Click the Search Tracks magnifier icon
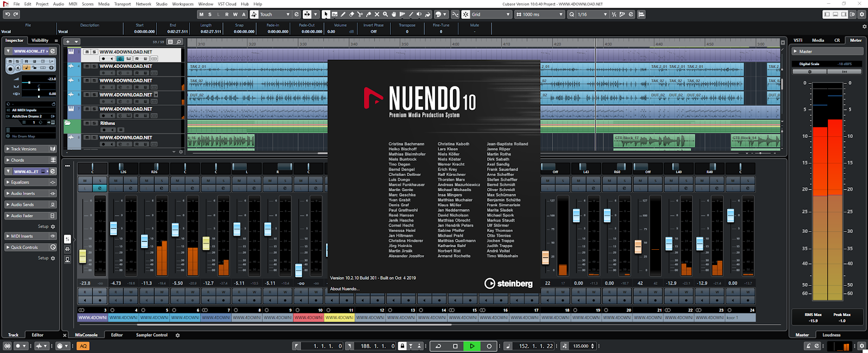868x353 pixels. (178, 42)
